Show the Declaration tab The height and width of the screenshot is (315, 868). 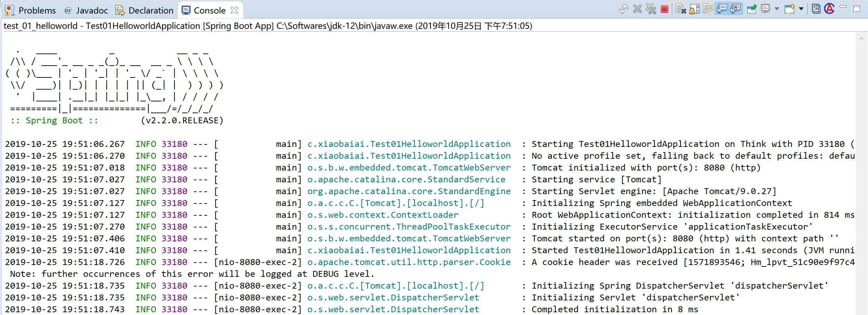(145, 10)
